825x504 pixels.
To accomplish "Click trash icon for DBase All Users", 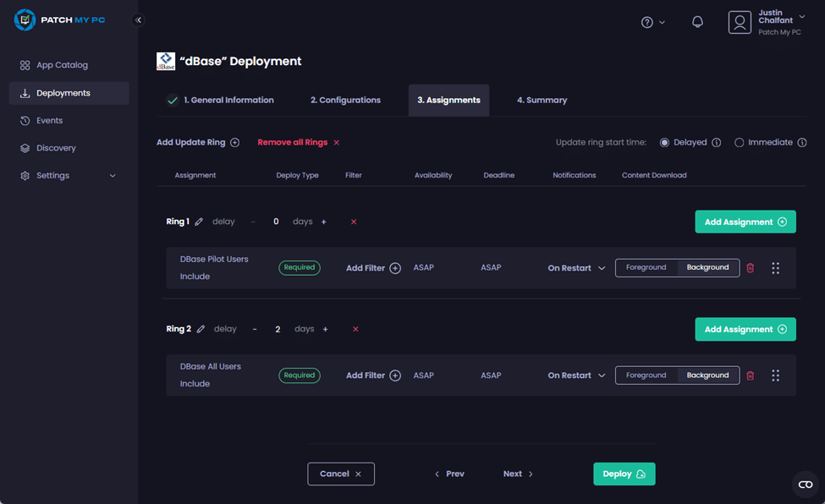I will 750,375.
